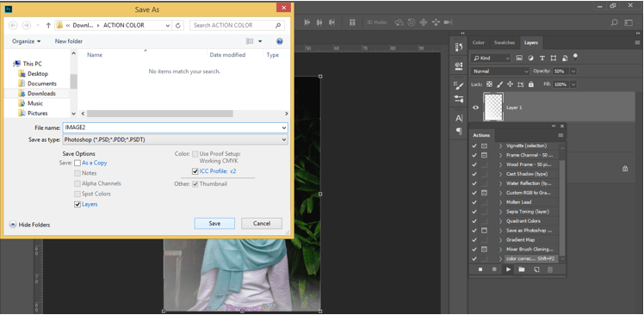The image size is (644, 315).
Task: Expand the Cast Shadow (type) action
Action: pyautogui.click(x=501, y=174)
